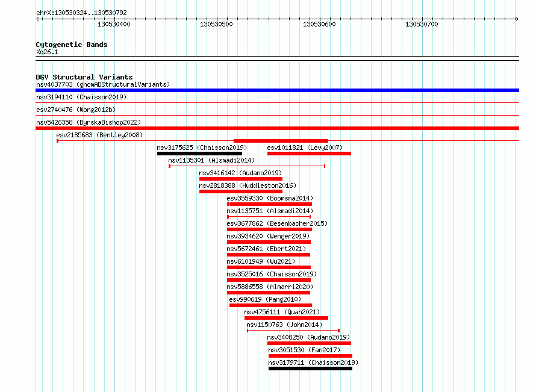Click ruler position 130530600
Viewport: 536px width, 392px height.
pos(319,24)
